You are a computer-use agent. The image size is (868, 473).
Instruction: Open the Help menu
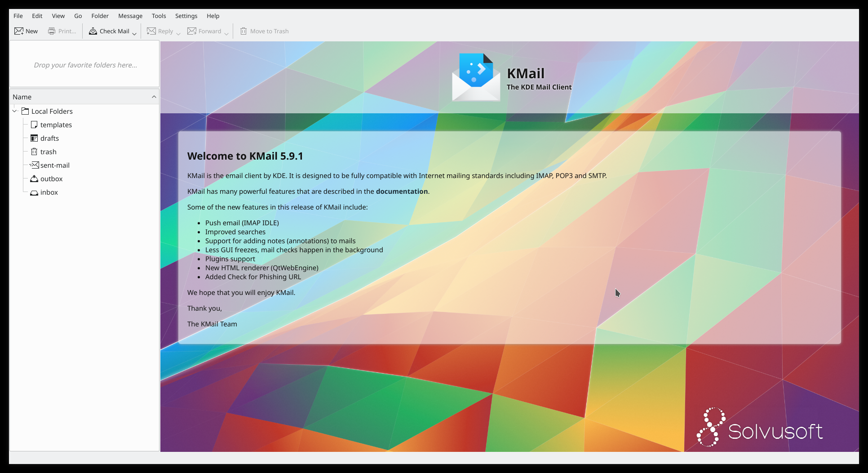(x=213, y=16)
